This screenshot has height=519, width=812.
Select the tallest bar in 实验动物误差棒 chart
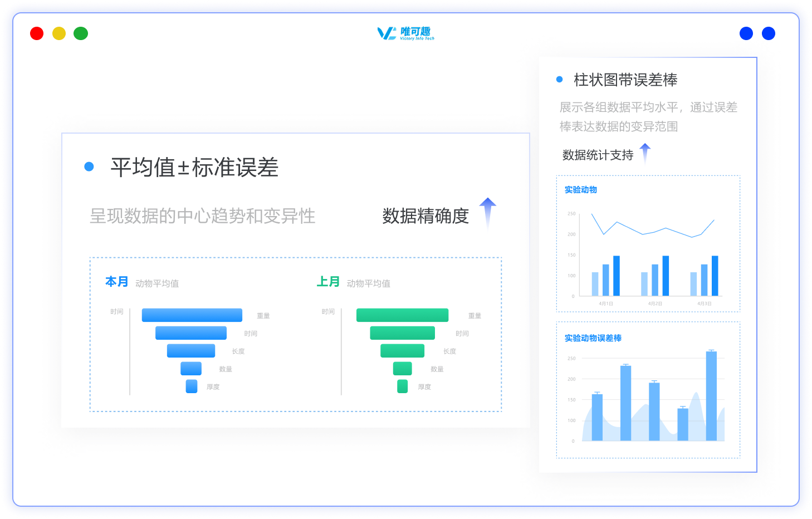711,395
